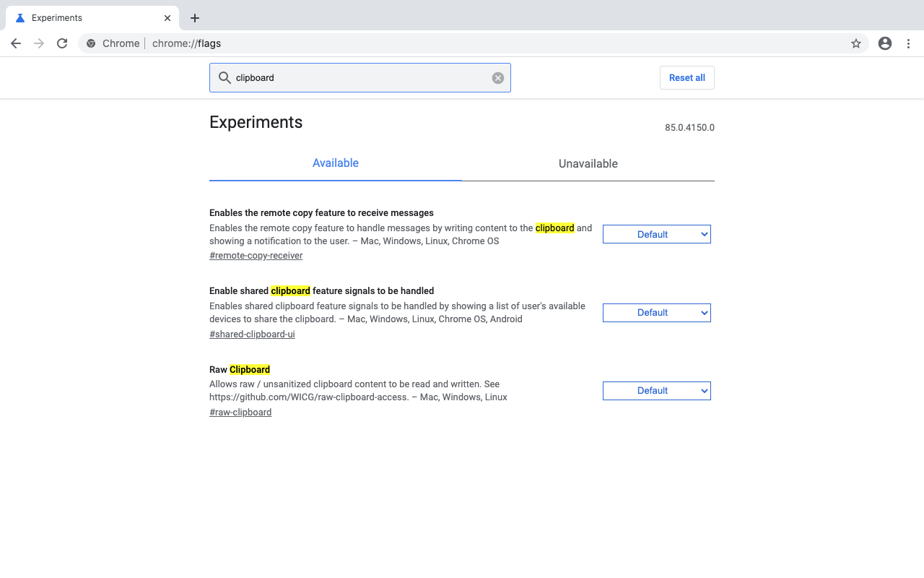This screenshot has width=924, height=578.
Task: Open the Chrome profile avatar menu
Action: [885, 43]
